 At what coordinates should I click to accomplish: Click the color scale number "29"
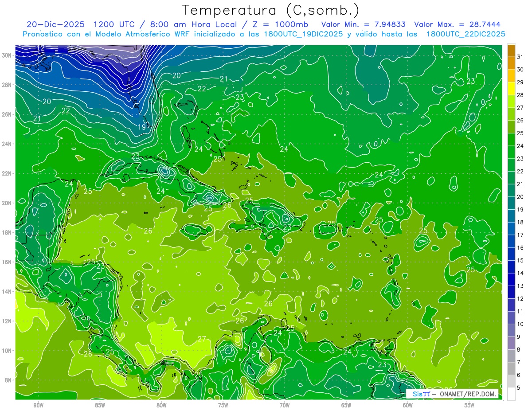(520, 82)
